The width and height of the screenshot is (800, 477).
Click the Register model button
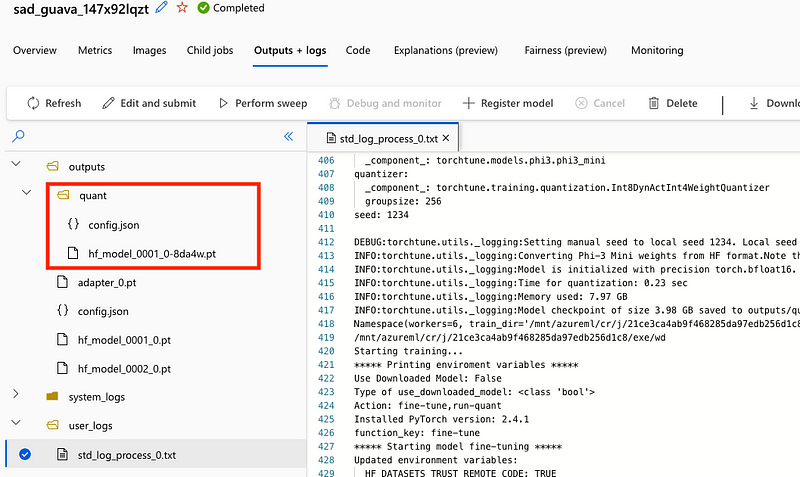point(507,103)
